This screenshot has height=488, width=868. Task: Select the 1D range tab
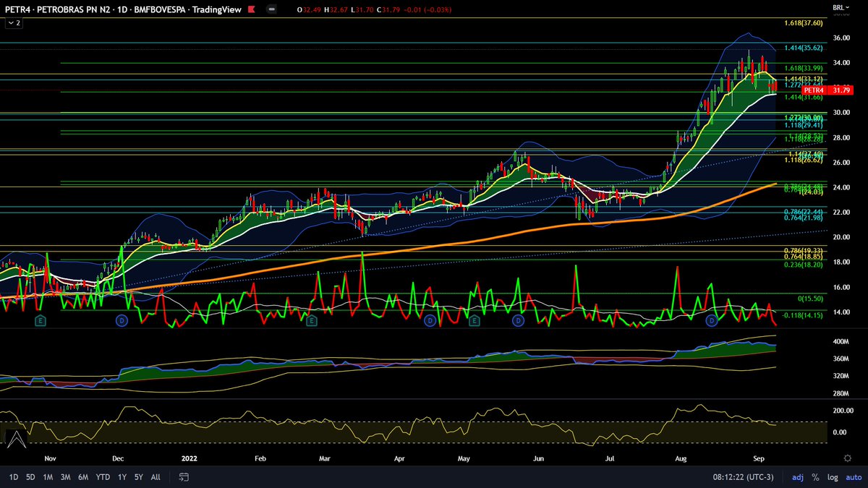click(x=14, y=477)
